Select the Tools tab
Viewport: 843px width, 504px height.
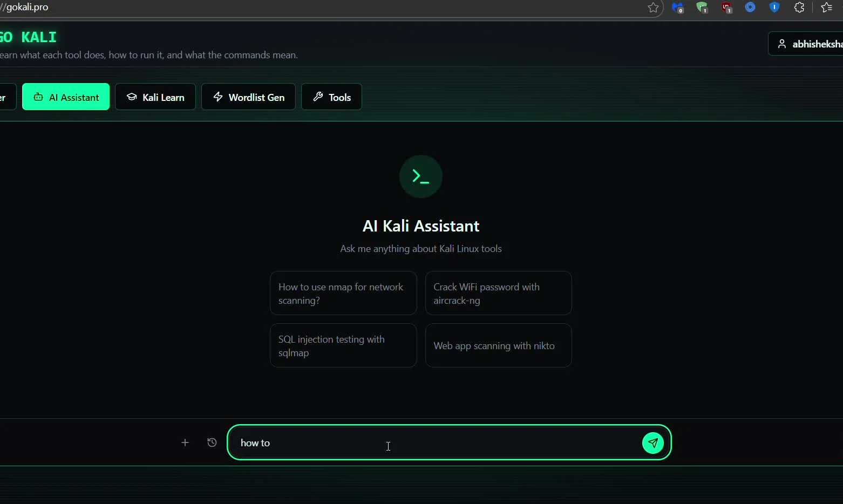click(x=331, y=97)
